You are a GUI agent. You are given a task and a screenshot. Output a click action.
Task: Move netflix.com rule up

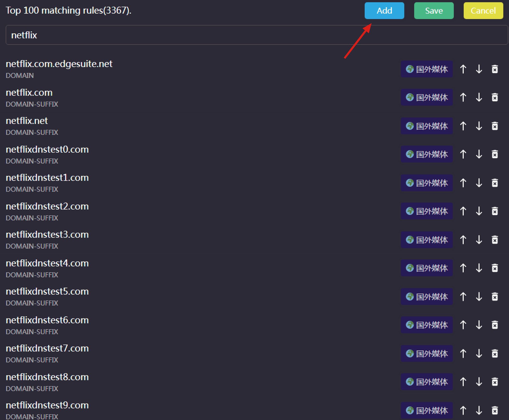coord(463,97)
